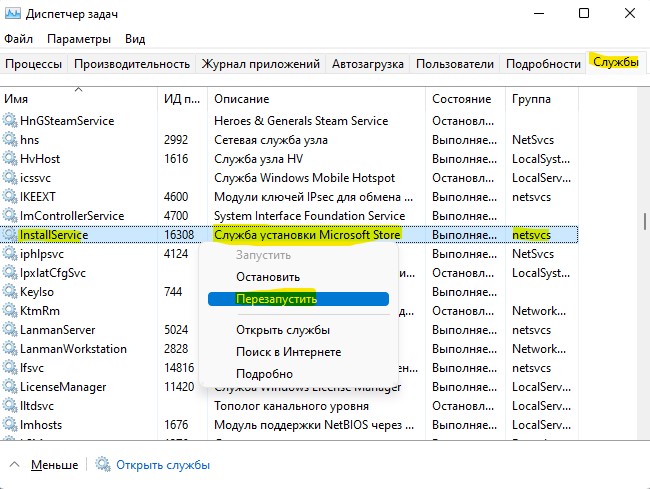
Task: Click description 'Служба узла HV'
Action: point(258,159)
